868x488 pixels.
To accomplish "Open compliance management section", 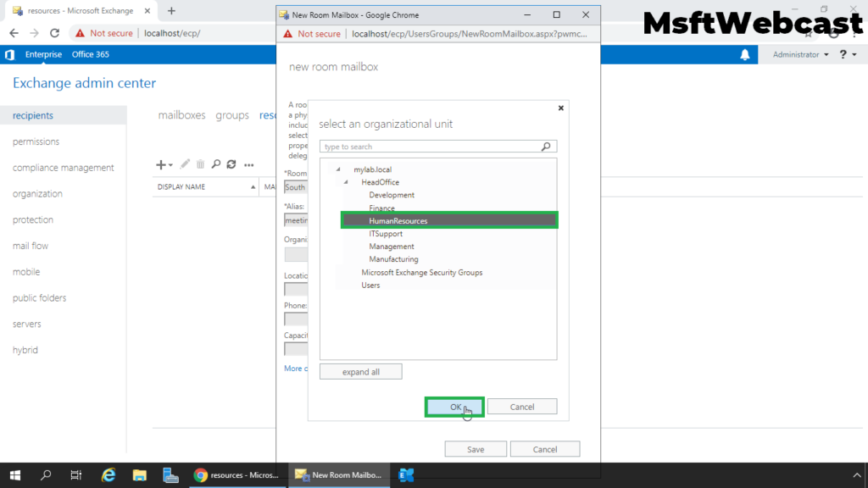I will pos(63,168).
